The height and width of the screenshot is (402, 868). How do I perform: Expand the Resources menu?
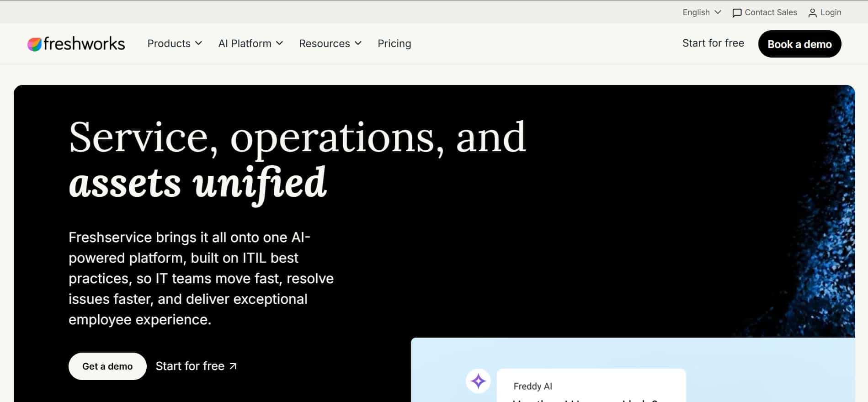(x=330, y=43)
